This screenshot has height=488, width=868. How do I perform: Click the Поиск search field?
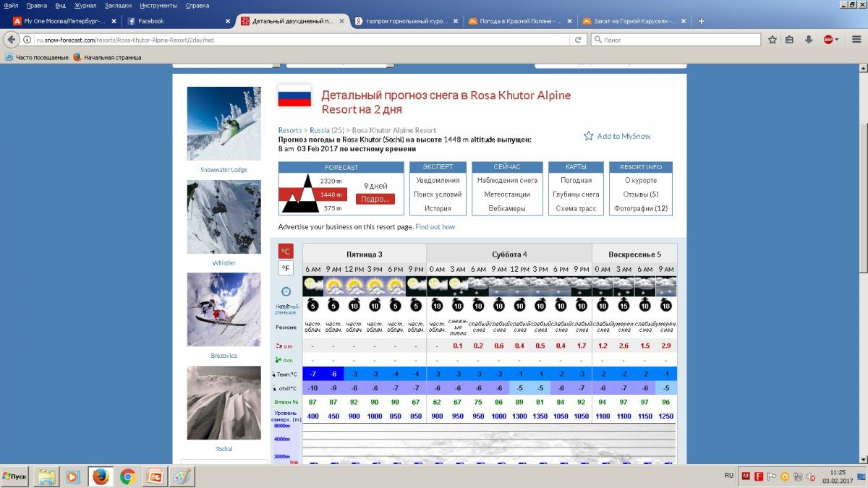click(x=676, y=40)
